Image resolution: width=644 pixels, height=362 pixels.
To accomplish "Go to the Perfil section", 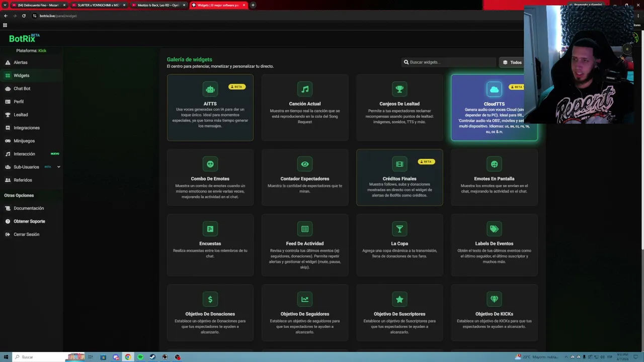I will pyautogui.click(x=19, y=102).
